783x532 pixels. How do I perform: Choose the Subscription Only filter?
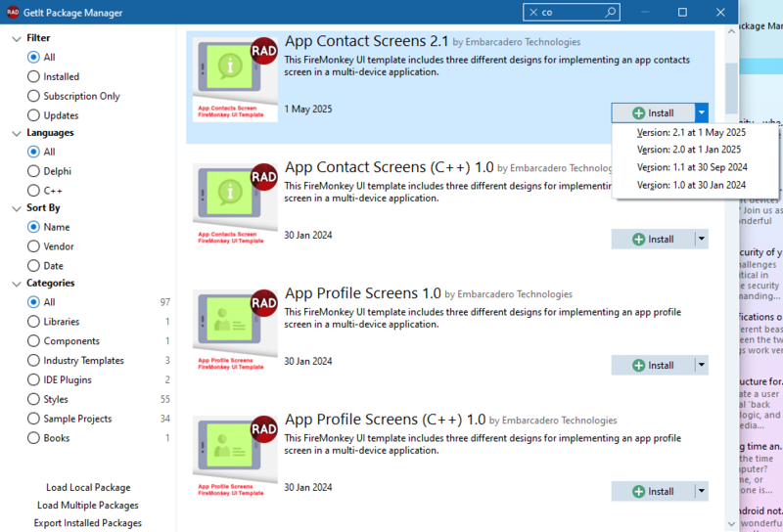pos(33,96)
